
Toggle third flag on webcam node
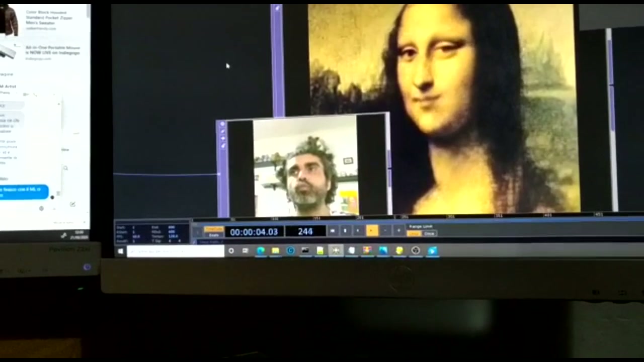click(223, 138)
